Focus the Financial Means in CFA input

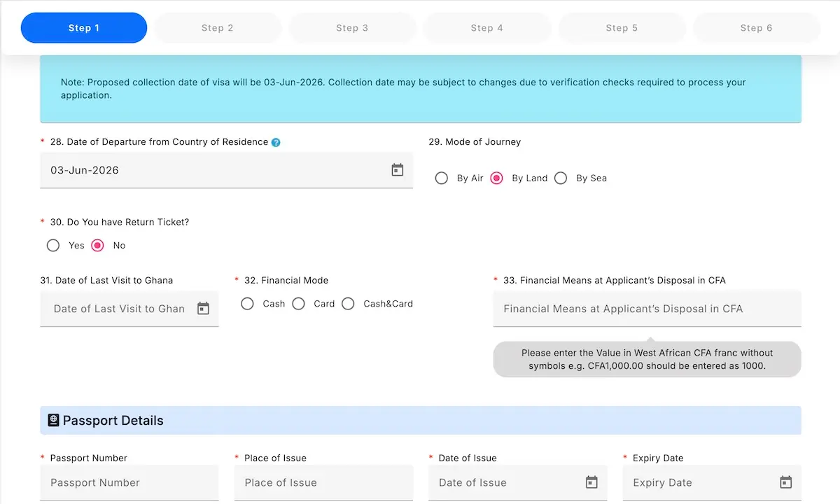coord(647,309)
